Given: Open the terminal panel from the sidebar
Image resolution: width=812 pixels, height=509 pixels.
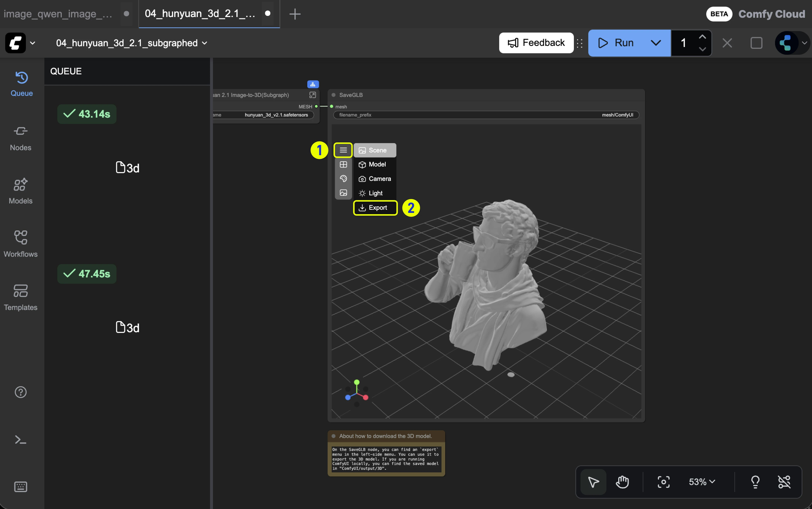Looking at the screenshot, I should pos(21,440).
